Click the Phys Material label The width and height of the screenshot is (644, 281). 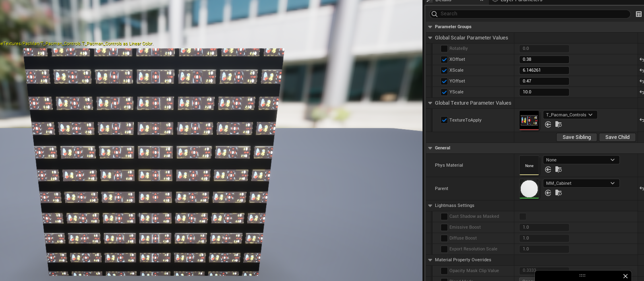pyautogui.click(x=449, y=165)
